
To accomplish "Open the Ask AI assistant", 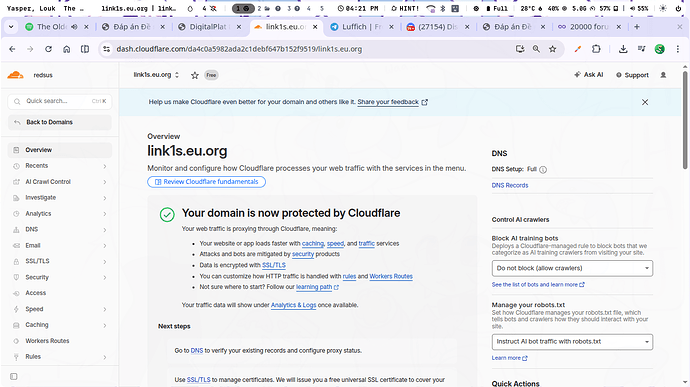I will coord(588,75).
